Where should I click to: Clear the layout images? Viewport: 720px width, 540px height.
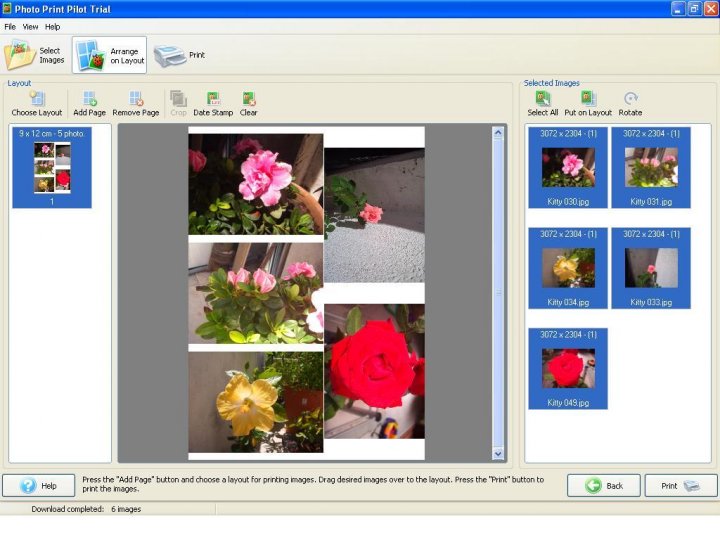(x=248, y=104)
